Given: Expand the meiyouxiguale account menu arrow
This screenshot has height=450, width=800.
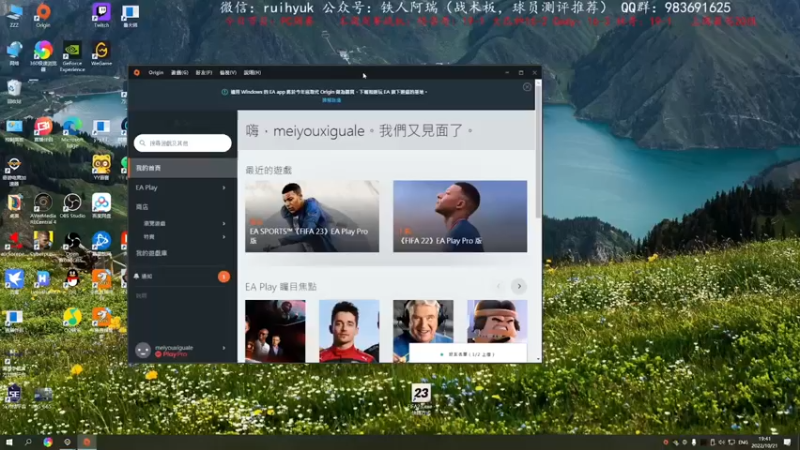Looking at the screenshot, I should click(224, 348).
